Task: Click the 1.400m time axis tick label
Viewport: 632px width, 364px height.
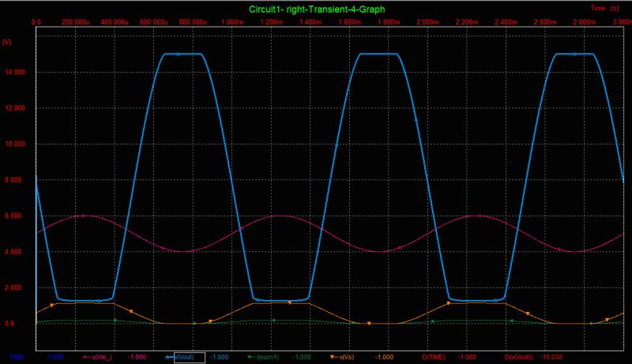Action: [x=310, y=22]
